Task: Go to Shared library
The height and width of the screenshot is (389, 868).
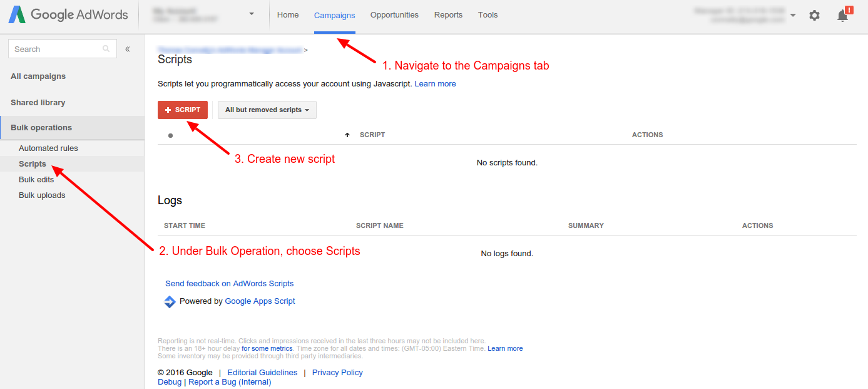Action: click(38, 103)
